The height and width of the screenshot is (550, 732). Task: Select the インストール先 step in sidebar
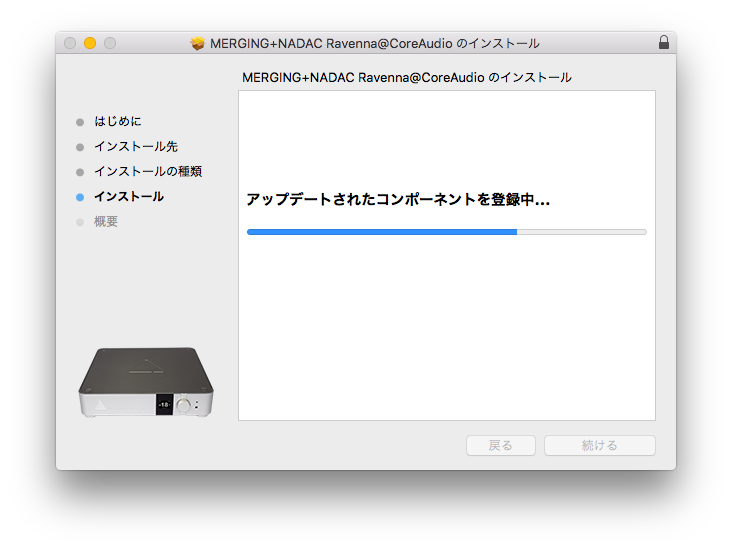pyautogui.click(x=136, y=147)
